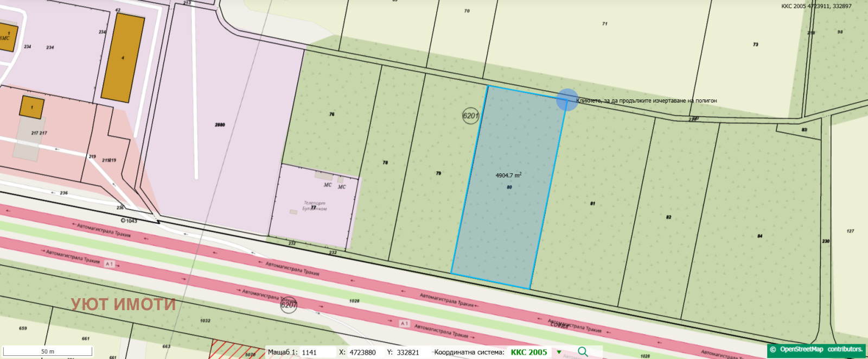The width and height of the screenshot is (868, 359).
Task: Click the Телепорт Булсатком parcel label
Action: coord(315,206)
